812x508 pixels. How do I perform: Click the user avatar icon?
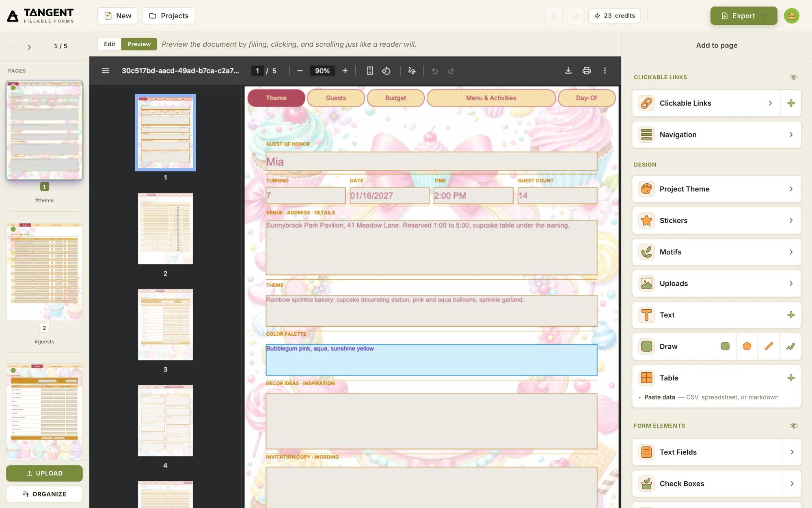coord(791,16)
